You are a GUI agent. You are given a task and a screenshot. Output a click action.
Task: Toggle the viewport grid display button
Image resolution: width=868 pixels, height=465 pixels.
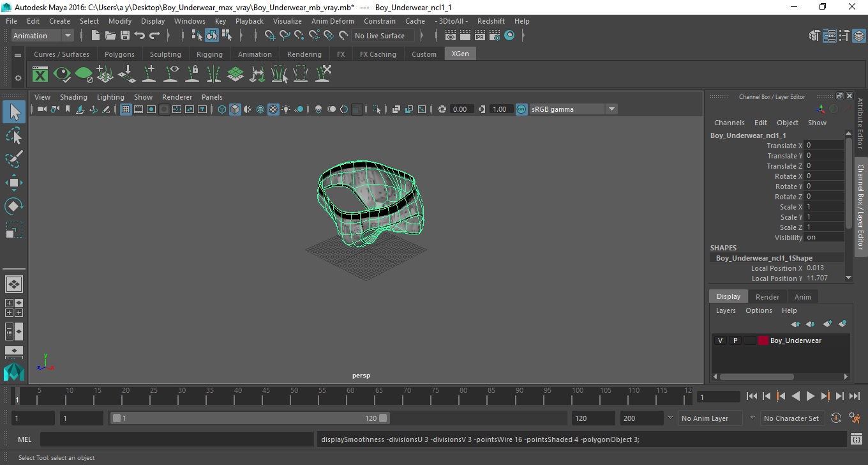pos(126,109)
